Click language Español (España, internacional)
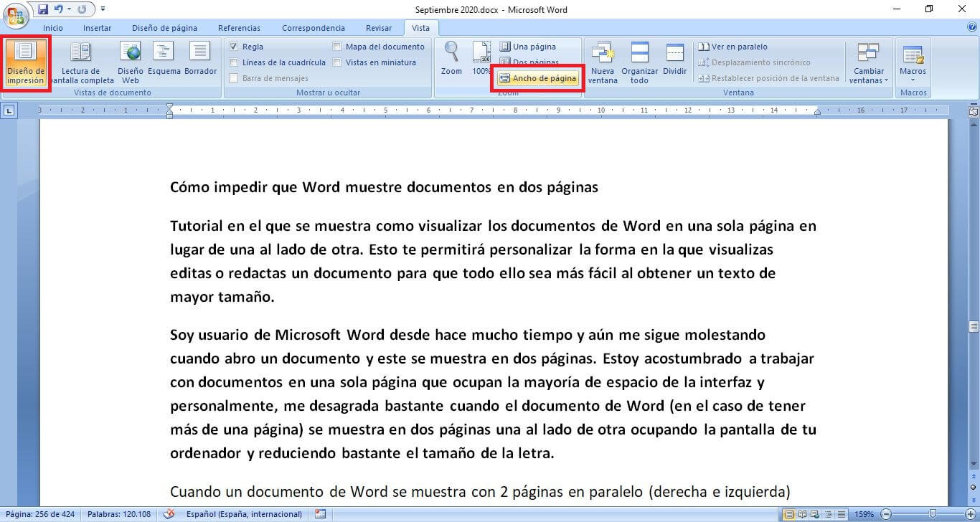Viewport: 980px width, 522px height. [x=244, y=514]
